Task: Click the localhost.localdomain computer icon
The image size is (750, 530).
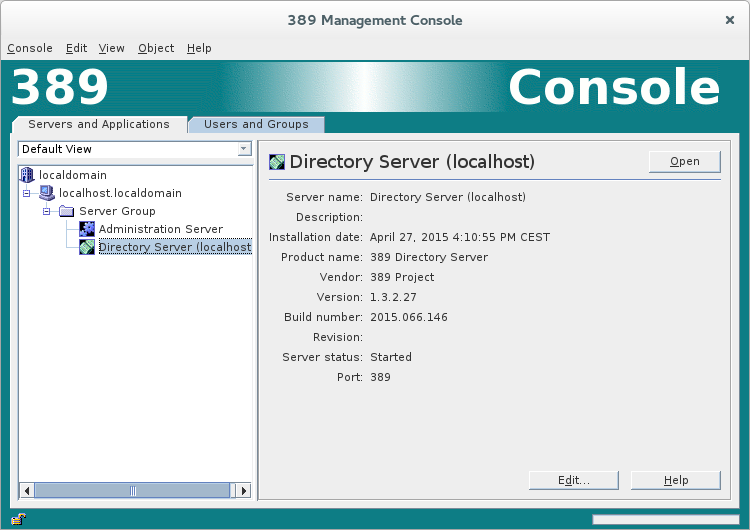Action: (x=47, y=193)
